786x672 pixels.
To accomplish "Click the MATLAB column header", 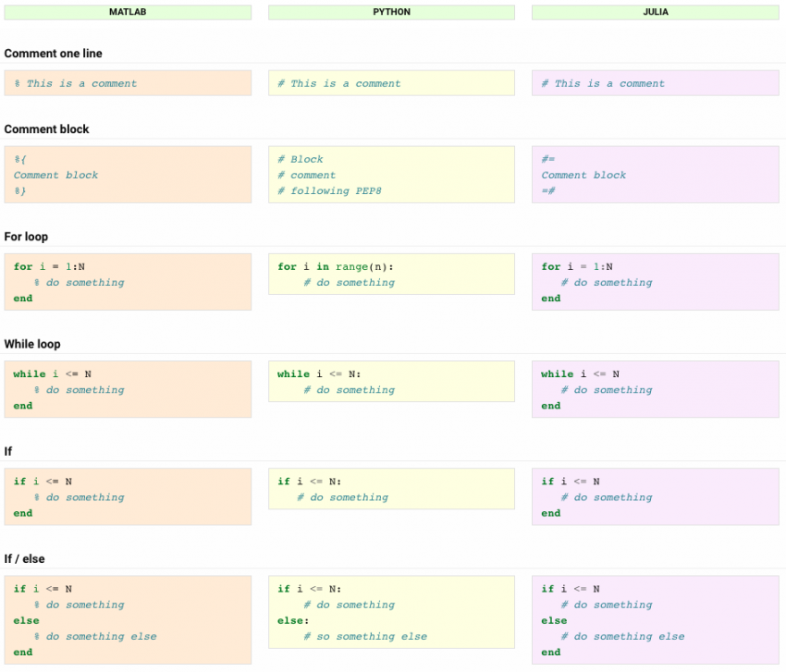I will pos(128,12).
